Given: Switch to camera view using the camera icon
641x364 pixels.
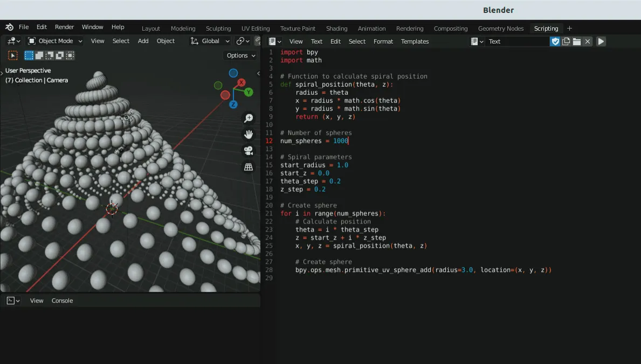Looking at the screenshot, I should [248, 151].
